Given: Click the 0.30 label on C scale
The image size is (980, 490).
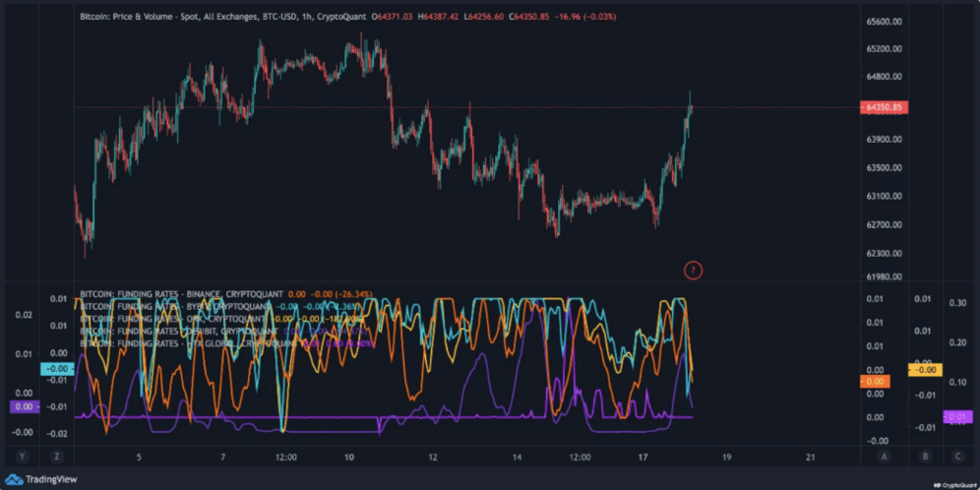Looking at the screenshot, I should 957,303.
